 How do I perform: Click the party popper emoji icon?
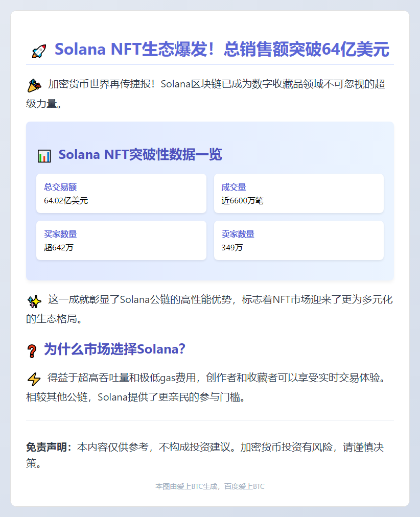click(34, 86)
